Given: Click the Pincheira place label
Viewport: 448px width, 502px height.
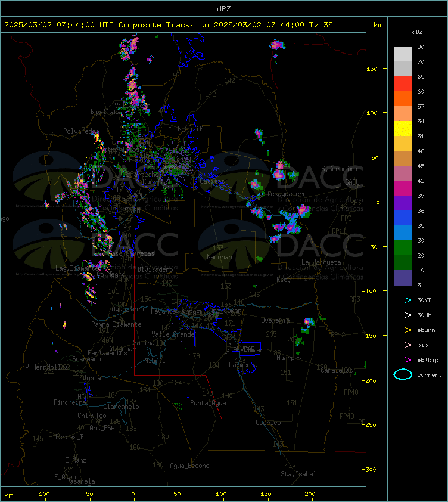Looking at the screenshot, I should point(70,402).
